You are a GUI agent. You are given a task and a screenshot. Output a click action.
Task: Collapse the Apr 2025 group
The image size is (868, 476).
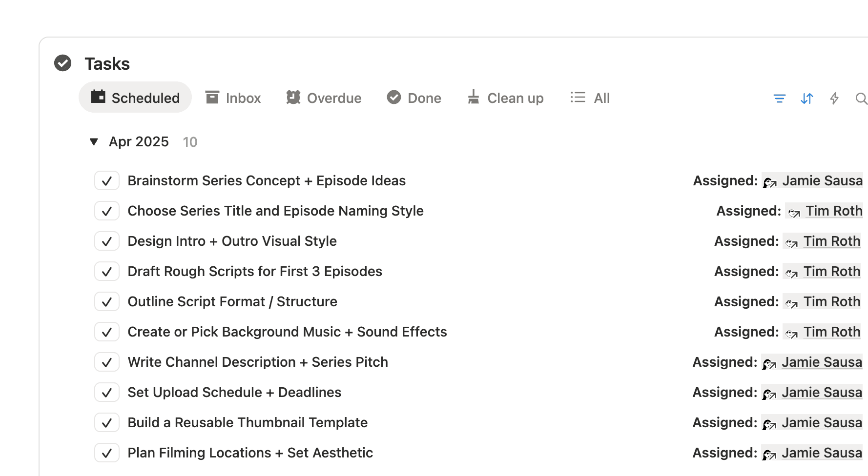pos(94,142)
